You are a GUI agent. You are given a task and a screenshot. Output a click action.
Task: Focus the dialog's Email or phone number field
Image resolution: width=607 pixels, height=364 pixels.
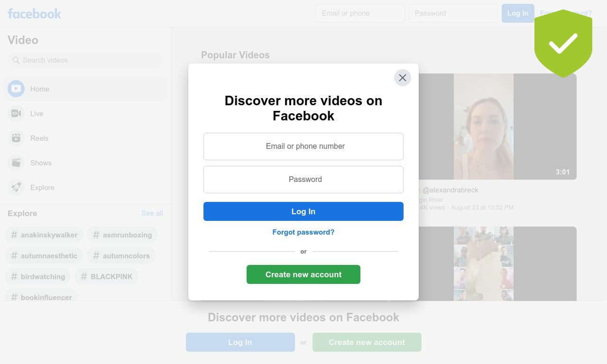click(x=303, y=146)
